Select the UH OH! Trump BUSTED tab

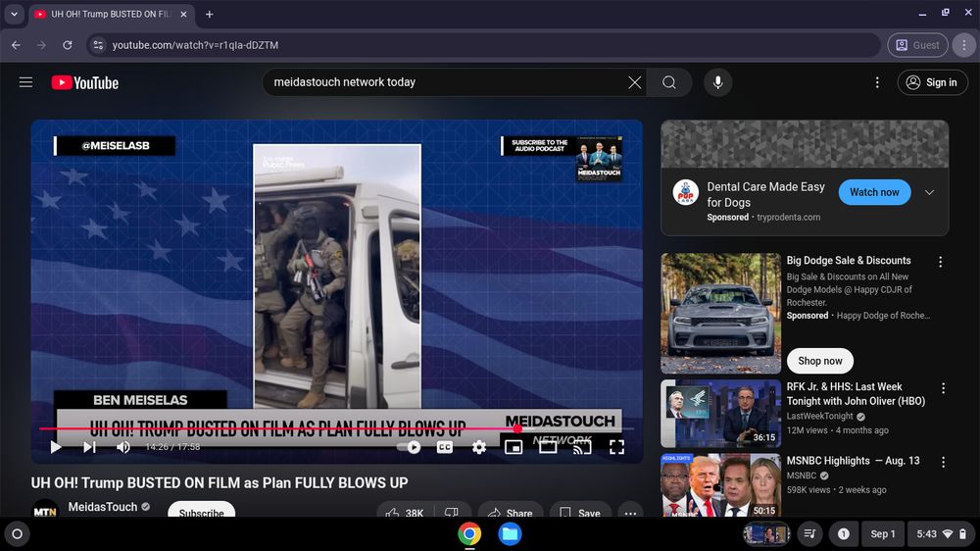(110, 14)
